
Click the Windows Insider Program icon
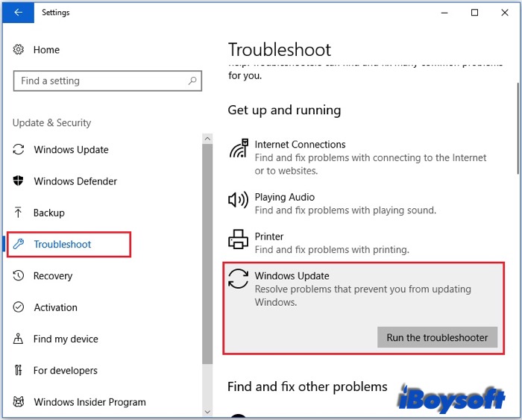click(x=19, y=402)
